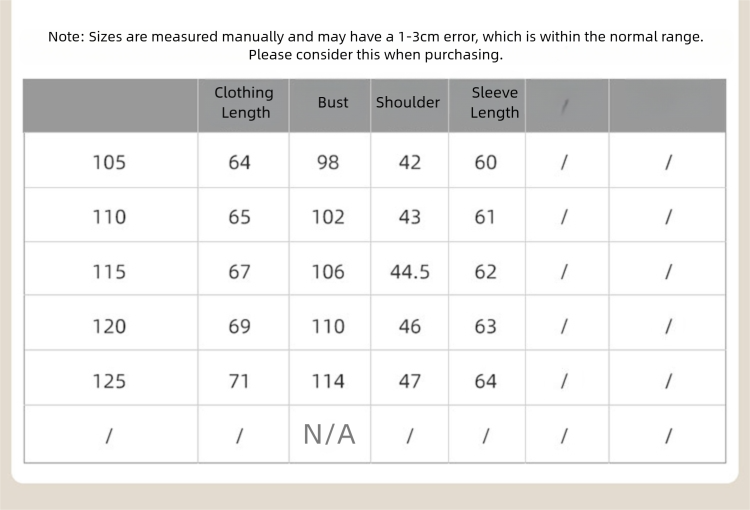Click the Shoulder column header

tap(408, 103)
